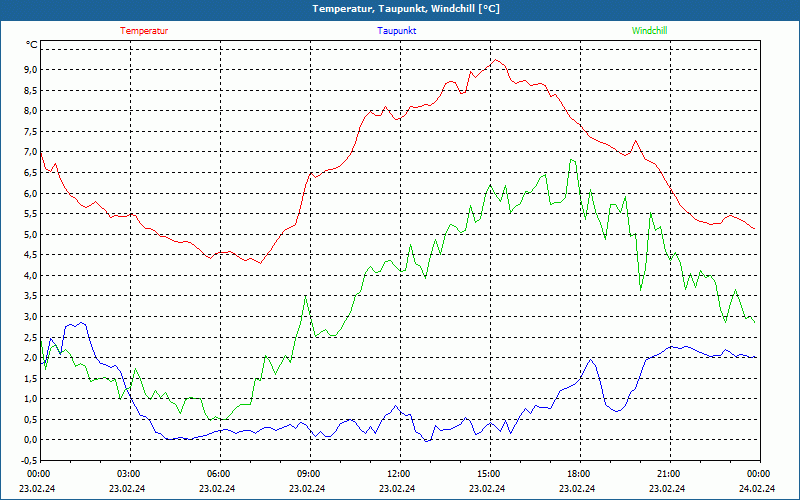Click the 4,5 y-axis value
800x500 pixels.
(32, 255)
